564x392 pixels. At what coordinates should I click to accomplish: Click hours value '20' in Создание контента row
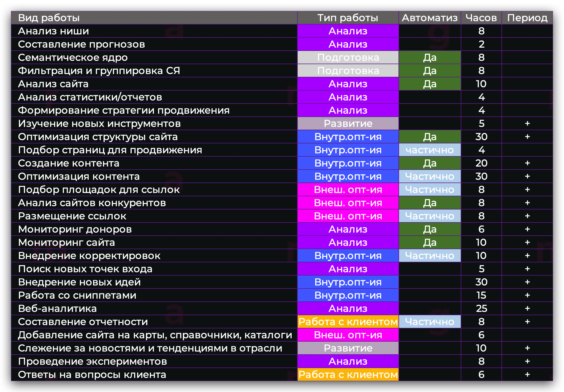pyautogui.click(x=481, y=163)
